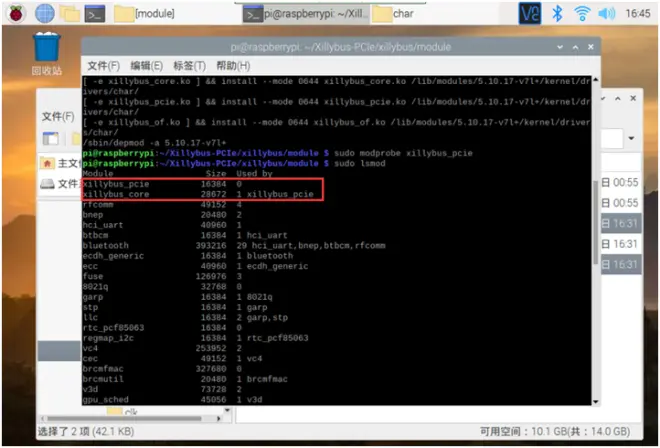Click the rtc_pcf85063 module row
Image resolution: width=660 pixels, height=448 pixels.
[162, 328]
